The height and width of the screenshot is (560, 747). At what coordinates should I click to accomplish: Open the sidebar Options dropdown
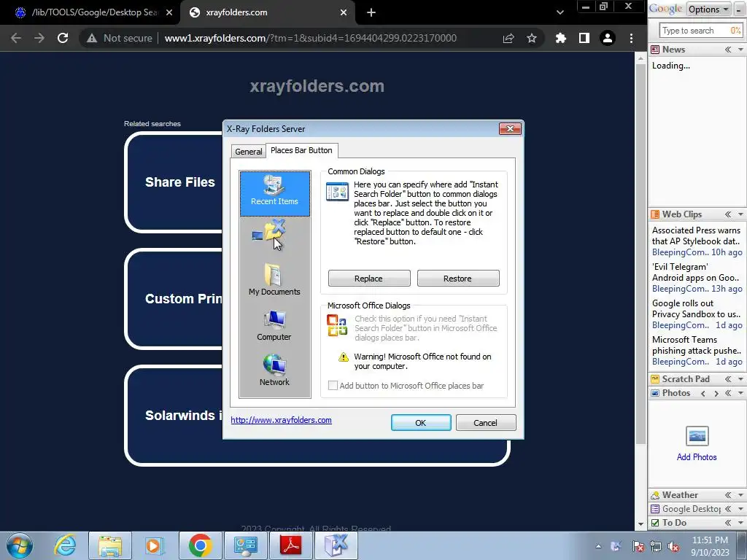(708, 9)
